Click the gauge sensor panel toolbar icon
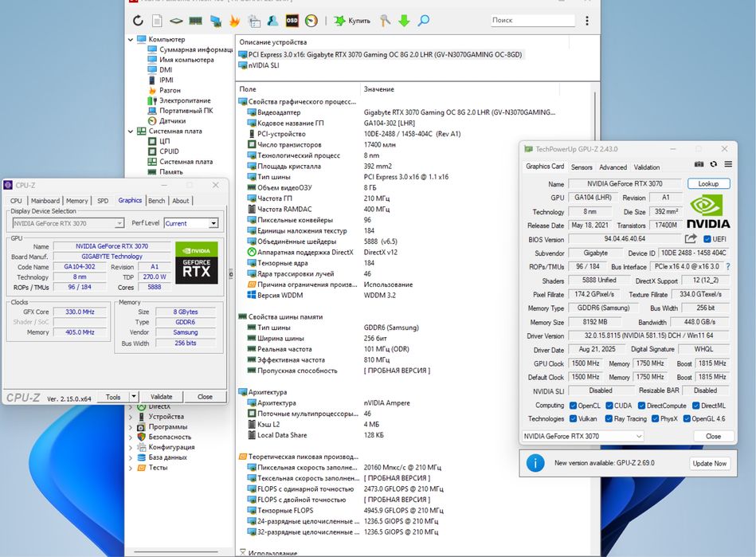Viewport: 756px width, 557px height. coord(311,21)
